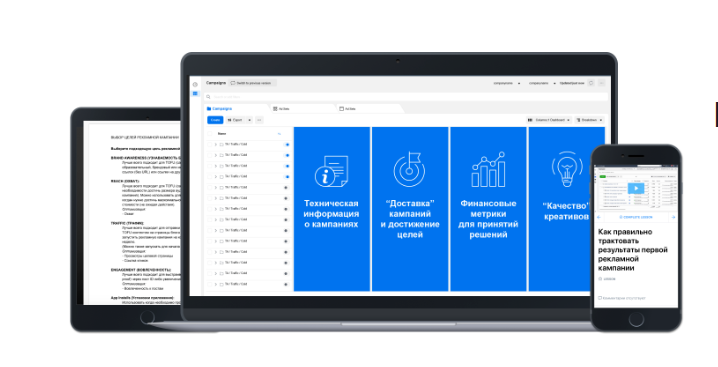Expand the first campaign row chevron

click(x=216, y=144)
